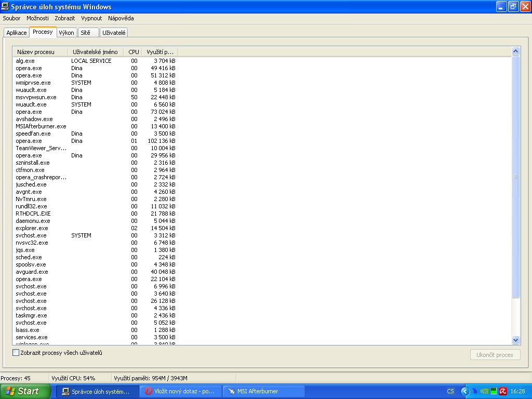Enable Zobrazit procesy všech uživatelů checkbox
This screenshot has height=399, width=532.
tap(16, 353)
